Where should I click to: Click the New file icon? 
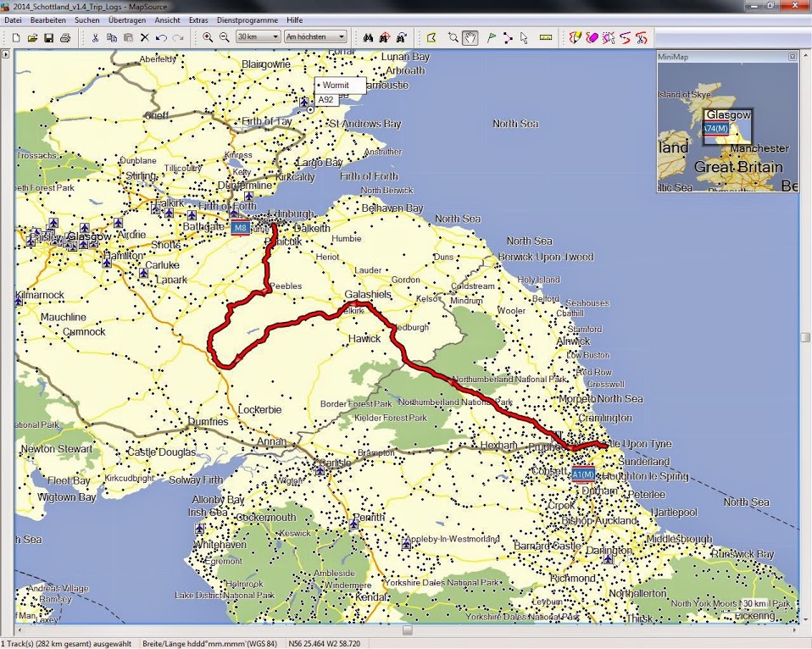click(x=16, y=37)
